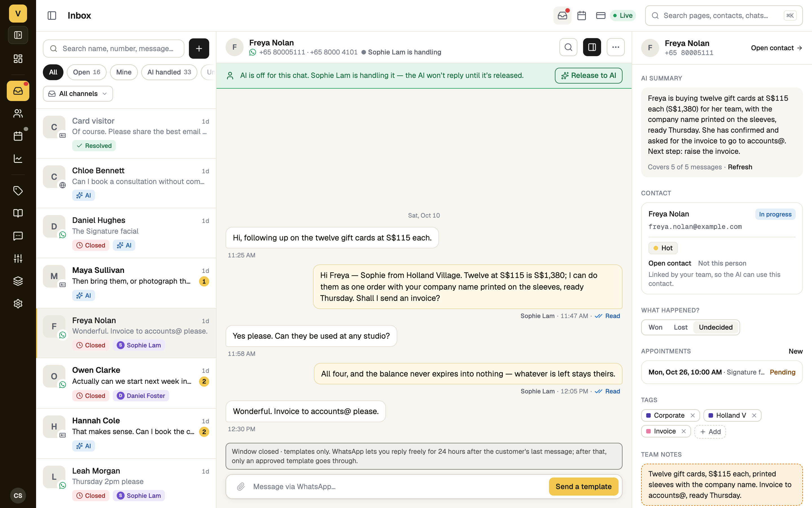Select the Mine filter tab
The image size is (812, 508).
click(124, 72)
